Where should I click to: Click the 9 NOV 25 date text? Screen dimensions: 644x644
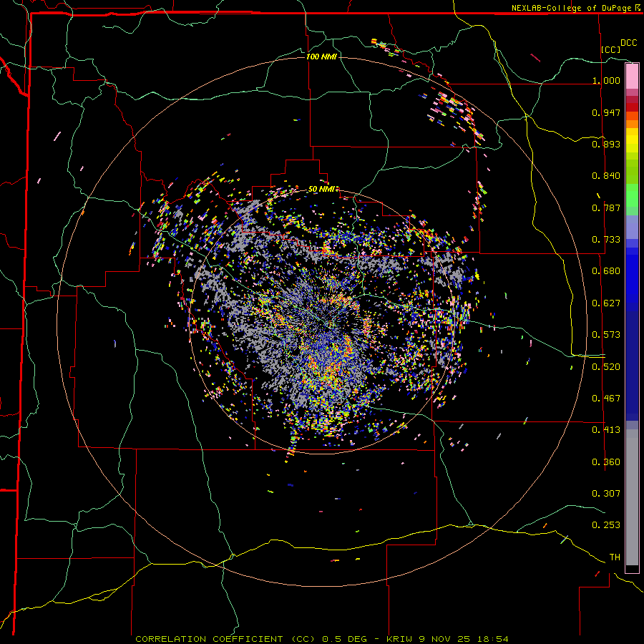point(445,639)
